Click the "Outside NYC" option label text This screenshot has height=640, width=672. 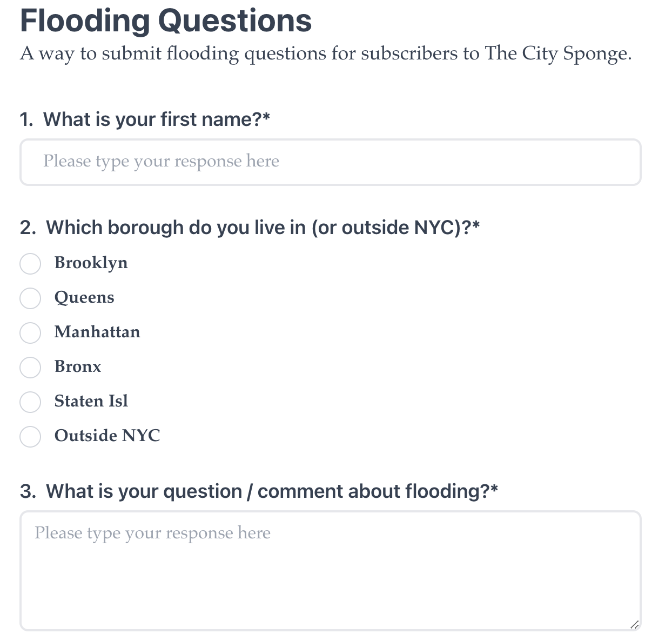(x=107, y=436)
